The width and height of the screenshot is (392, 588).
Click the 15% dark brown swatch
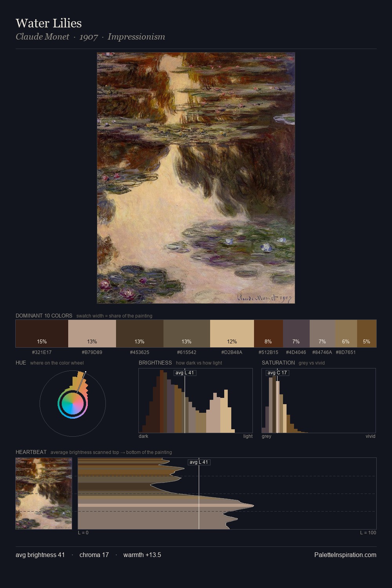pos(42,334)
